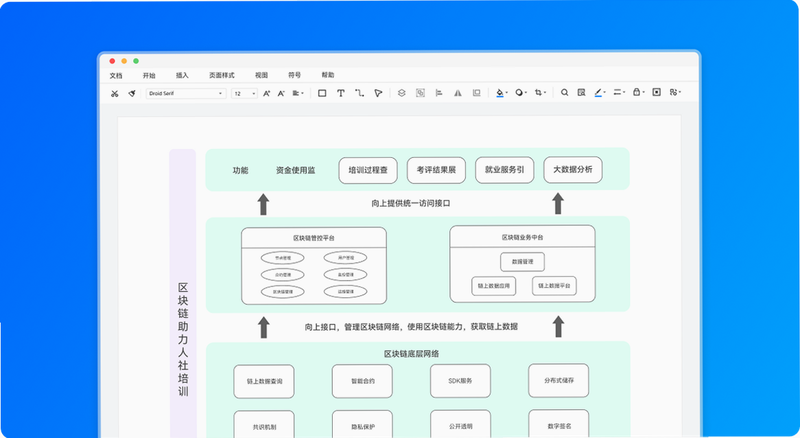This screenshot has width=800, height=438.
Task: Select the 智能合约 box
Action: [x=362, y=381]
